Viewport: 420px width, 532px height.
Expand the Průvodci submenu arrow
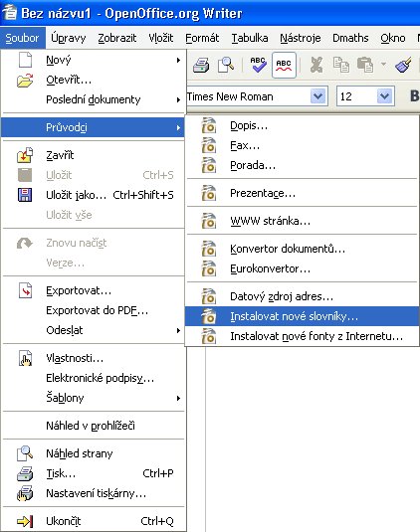[x=178, y=127]
